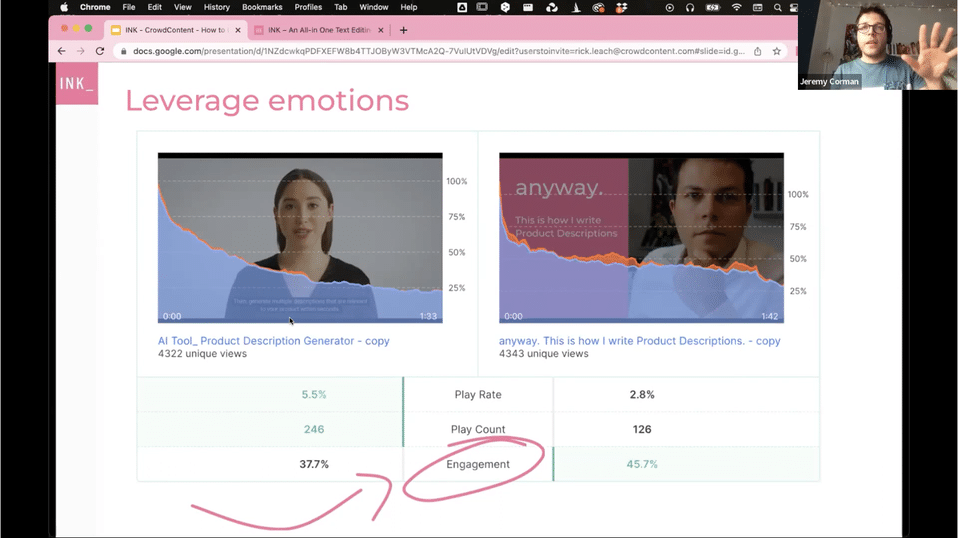Open the History menu

coord(216,7)
